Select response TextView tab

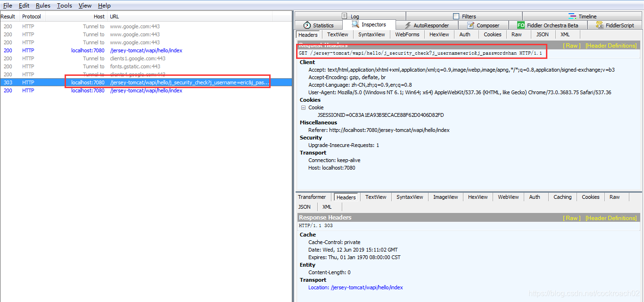pyautogui.click(x=376, y=197)
